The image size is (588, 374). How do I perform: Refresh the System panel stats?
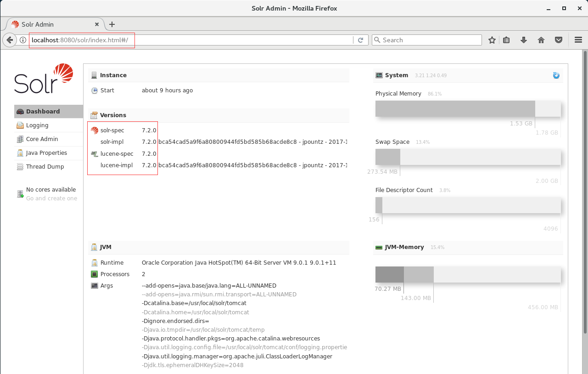click(556, 75)
